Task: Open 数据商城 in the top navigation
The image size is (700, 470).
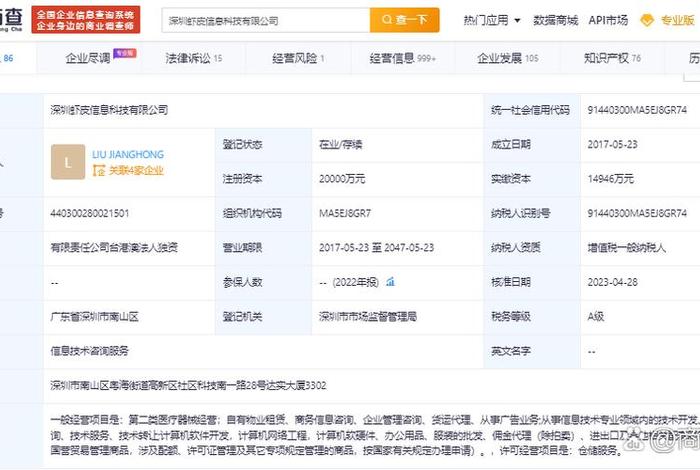Action: [555, 20]
